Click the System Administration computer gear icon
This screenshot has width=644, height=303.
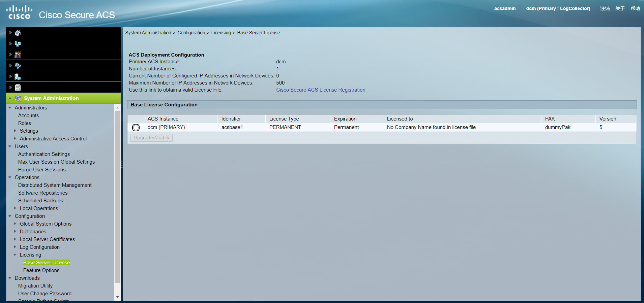pyautogui.click(x=18, y=98)
